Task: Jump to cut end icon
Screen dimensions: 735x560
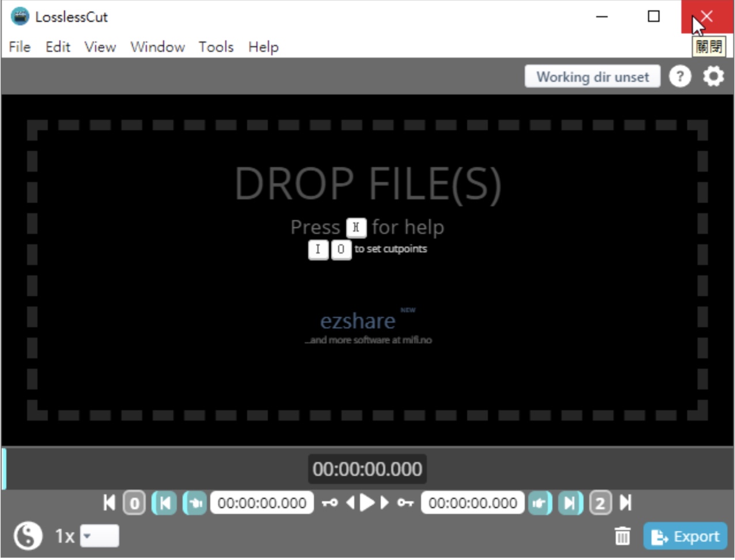Action: pos(570,503)
